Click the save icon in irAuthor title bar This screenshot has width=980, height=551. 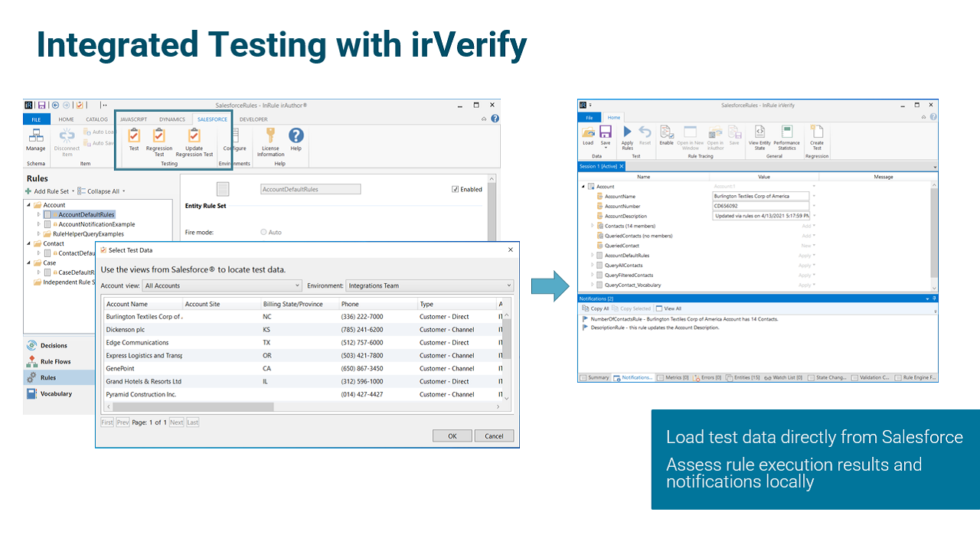click(x=42, y=105)
